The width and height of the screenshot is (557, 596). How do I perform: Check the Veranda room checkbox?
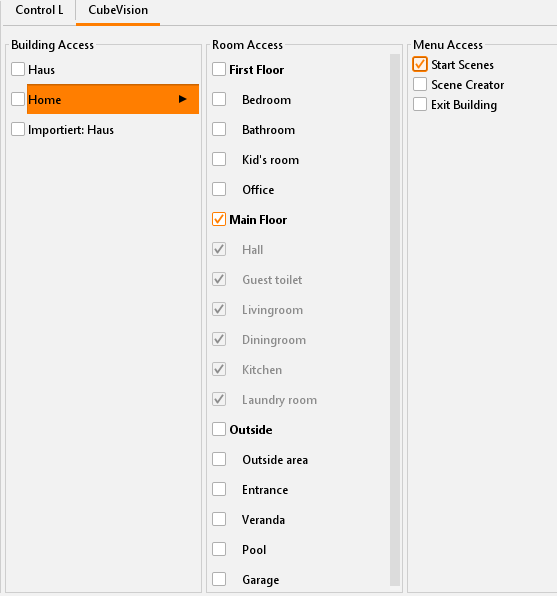point(219,519)
